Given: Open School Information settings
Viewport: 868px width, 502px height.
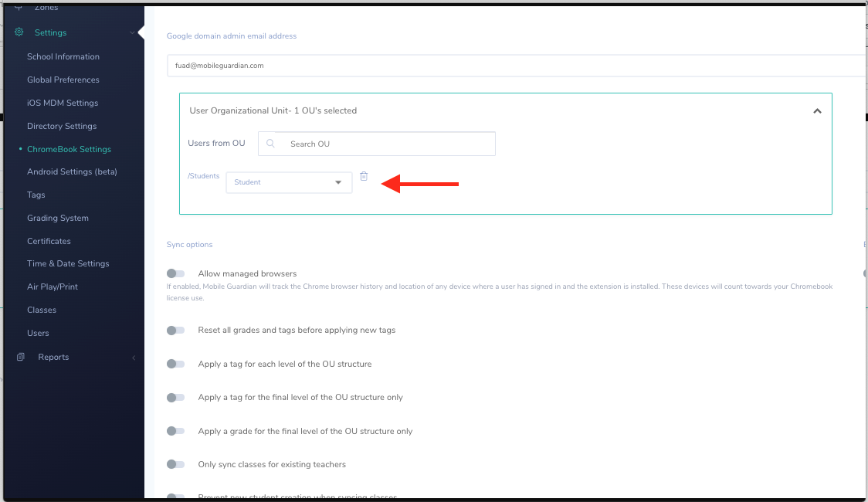Looking at the screenshot, I should click(63, 56).
